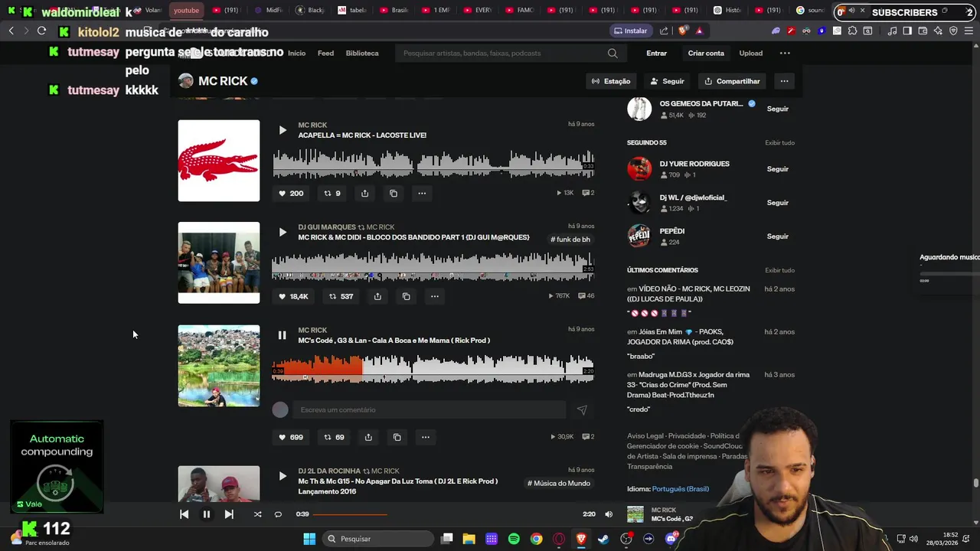This screenshot has width=980, height=551.
Task: Skip to previous track in bottom player
Action: (184, 514)
